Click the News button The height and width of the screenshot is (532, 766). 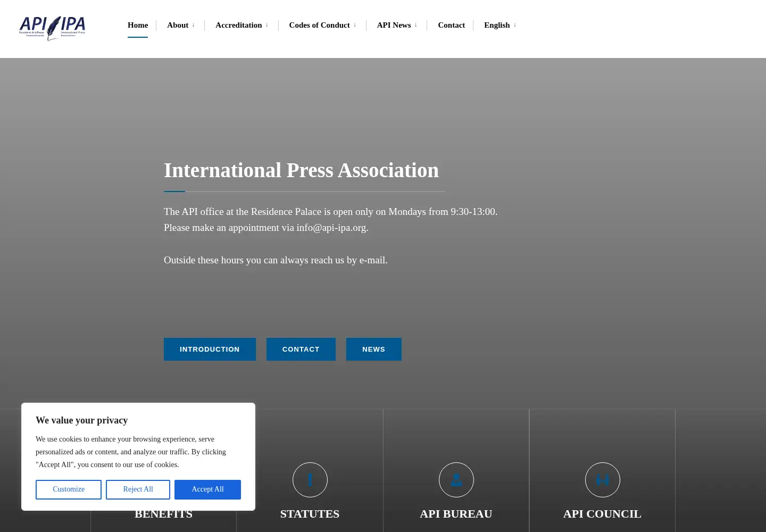[x=374, y=349]
